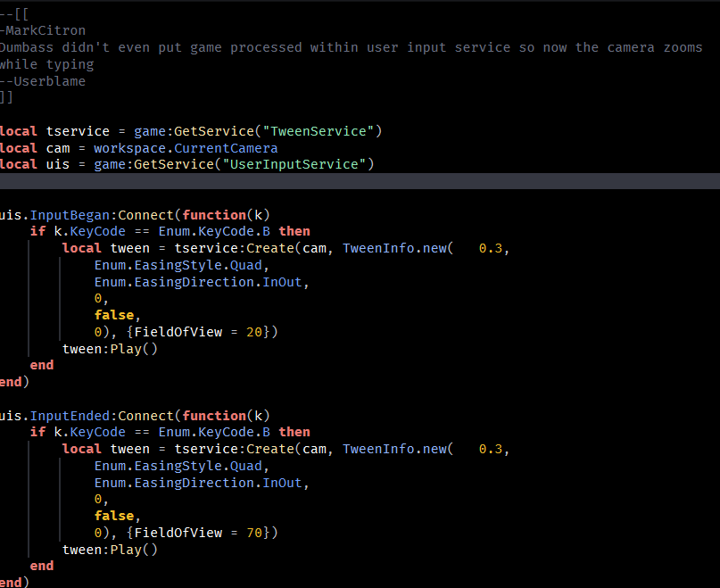Click 'Enum.EasingDirection.InOut' in the InputBegan tween

tap(198, 282)
